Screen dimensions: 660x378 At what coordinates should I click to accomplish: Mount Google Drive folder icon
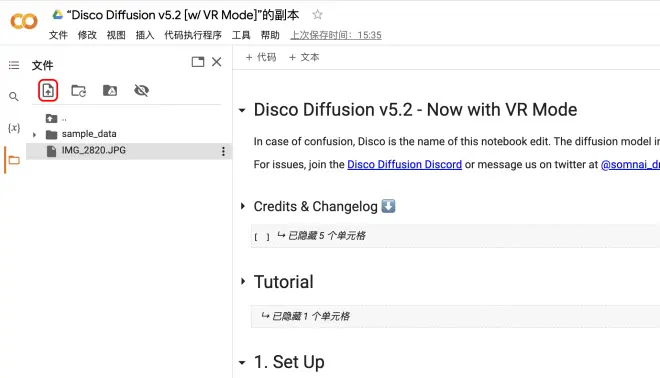[110, 90]
